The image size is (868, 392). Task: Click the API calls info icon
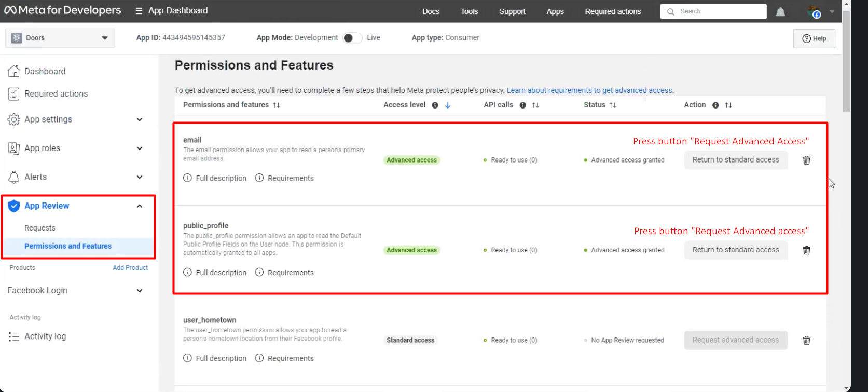click(523, 105)
